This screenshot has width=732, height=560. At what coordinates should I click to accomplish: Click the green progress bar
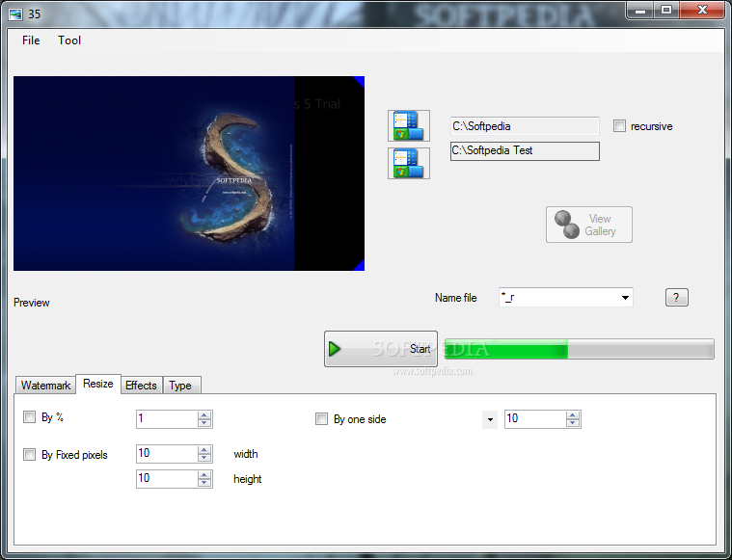pyautogui.click(x=580, y=349)
